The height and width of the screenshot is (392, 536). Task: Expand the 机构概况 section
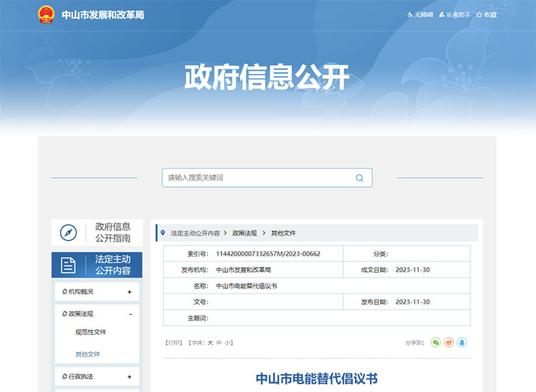129,292
